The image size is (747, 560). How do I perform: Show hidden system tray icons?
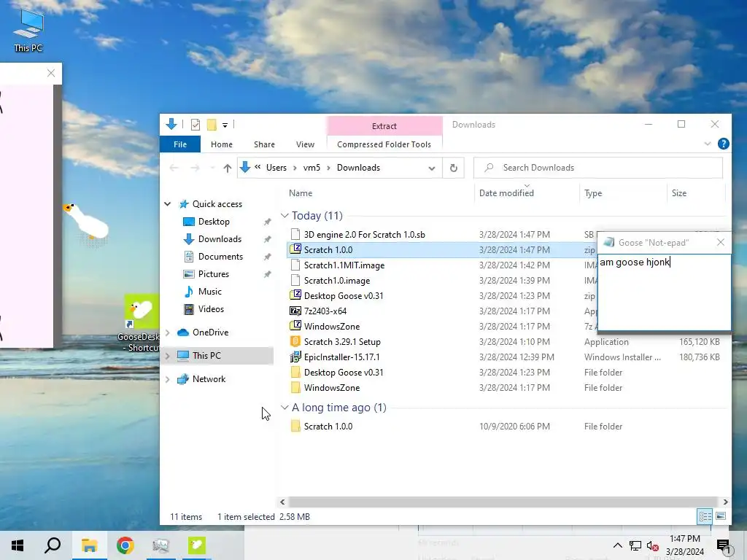[617, 545]
